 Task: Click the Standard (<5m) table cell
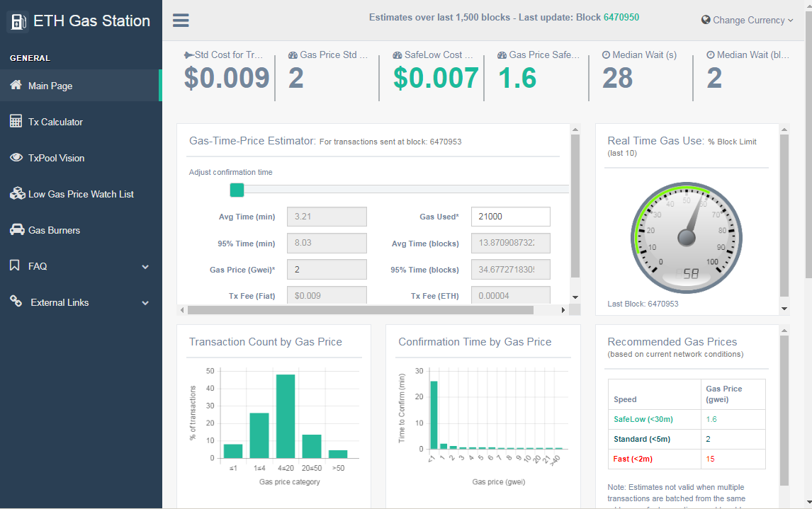click(655, 439)
